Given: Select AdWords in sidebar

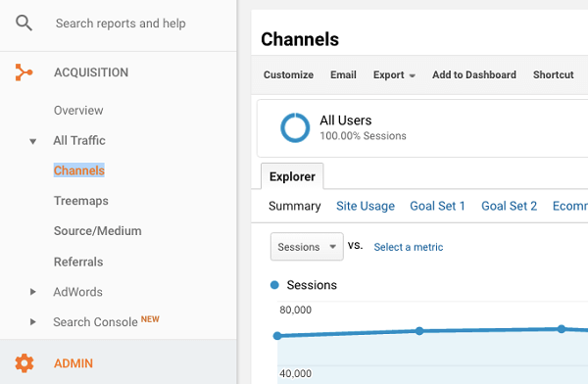Looking at the screenshot, I should point(78,292).
